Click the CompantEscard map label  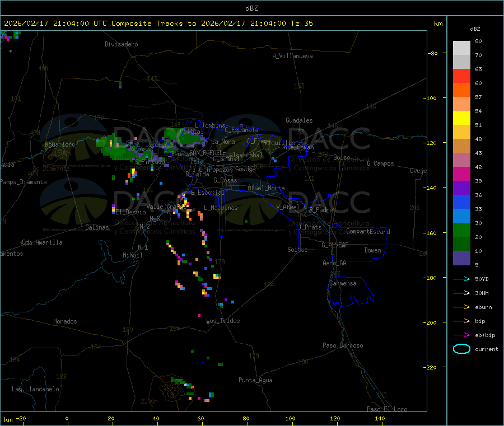point(368,231)
